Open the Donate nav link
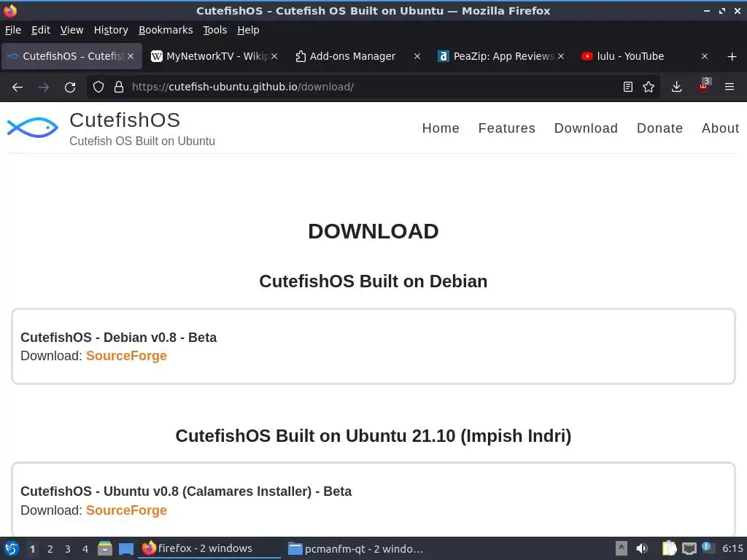 coord(659,128)
